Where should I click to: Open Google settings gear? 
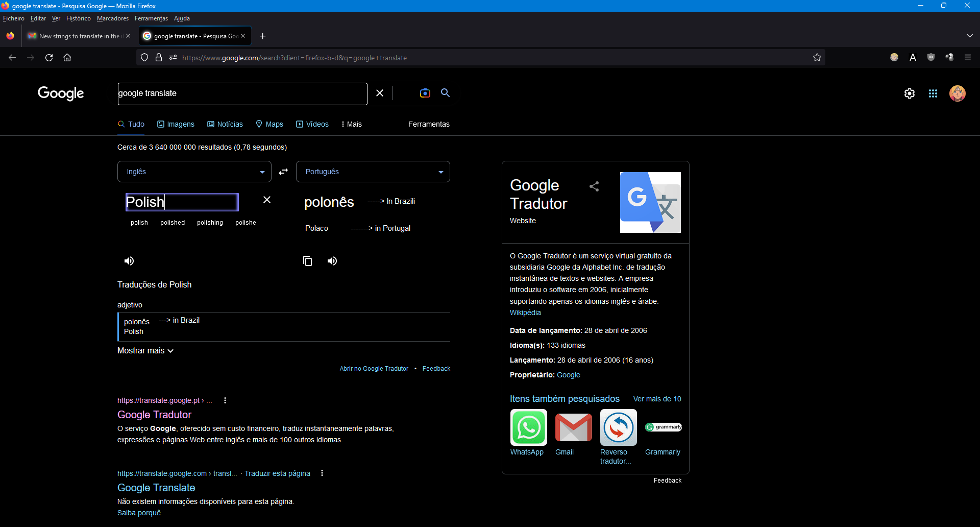tap(910, 93)
